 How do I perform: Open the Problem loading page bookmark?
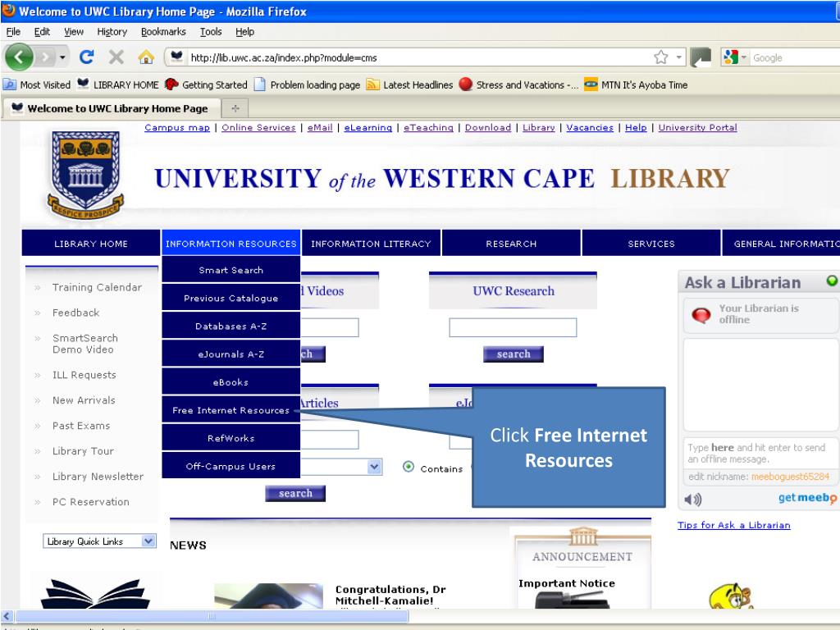click(x=307, y=84)
